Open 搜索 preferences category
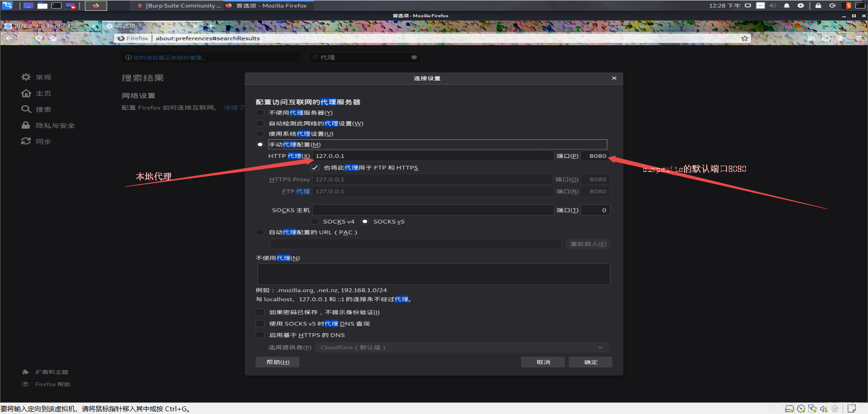This screenshot has height=414, width=868. pyautogui.click(x=36, y=109)
